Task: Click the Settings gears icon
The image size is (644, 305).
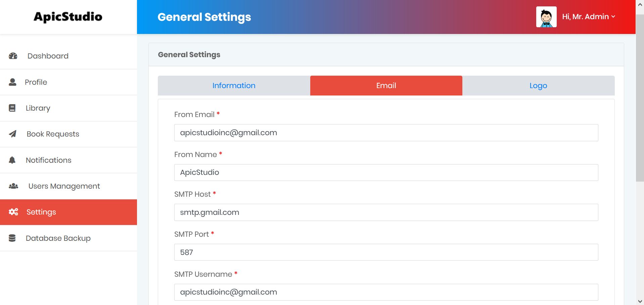Action: (x=13, y=212)
